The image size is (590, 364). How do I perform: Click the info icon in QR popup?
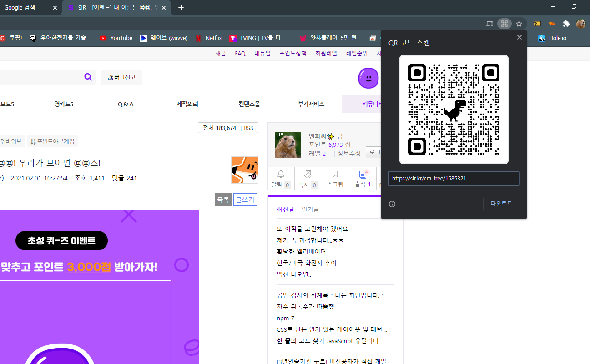click(392, 204)
